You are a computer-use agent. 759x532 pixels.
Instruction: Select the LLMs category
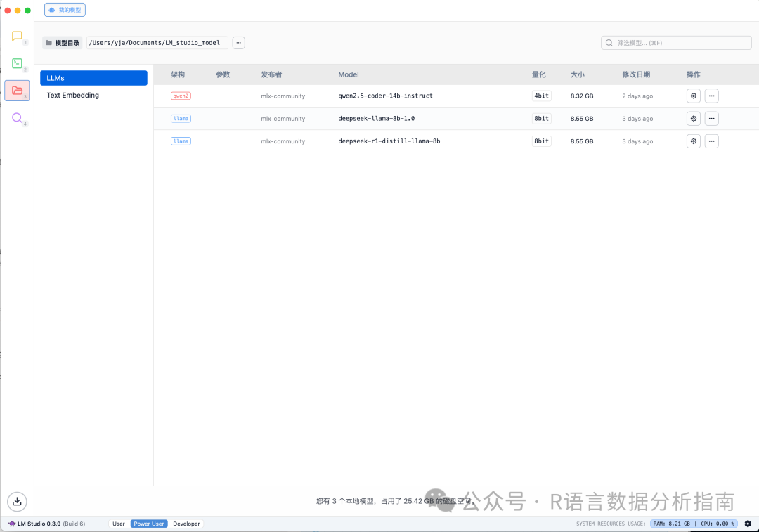[93, 78]
